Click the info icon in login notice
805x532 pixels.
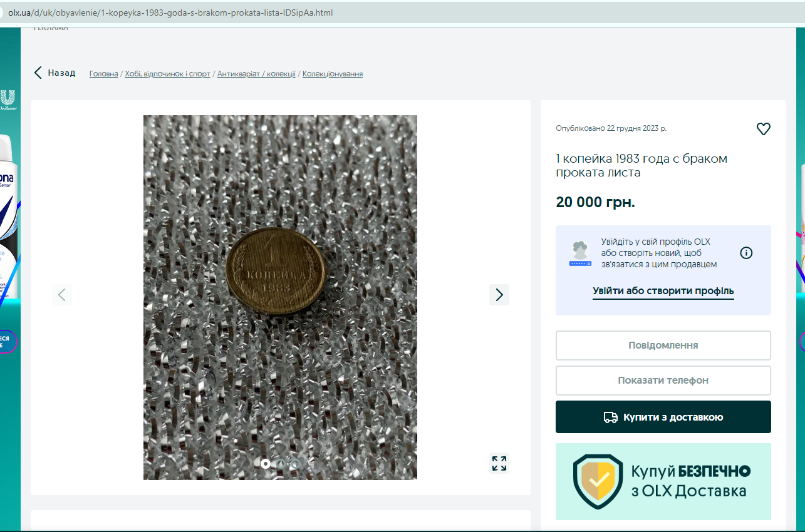[746, 253]
